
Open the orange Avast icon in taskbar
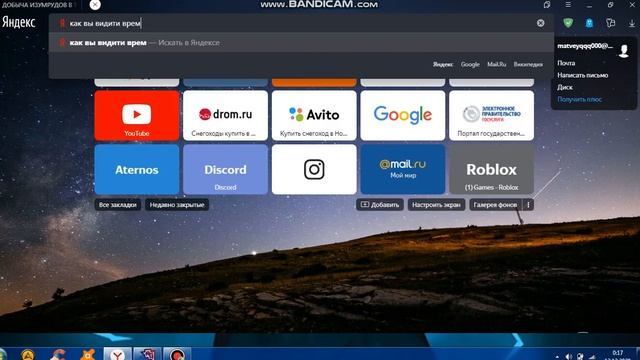point(88,354)
